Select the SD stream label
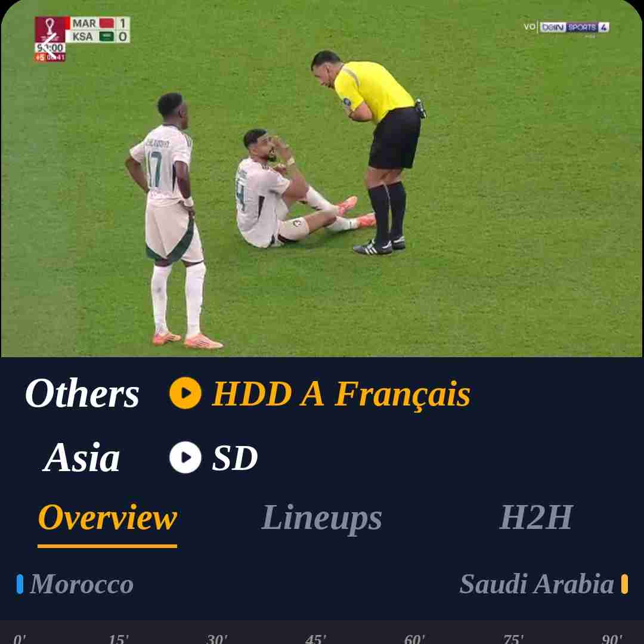The image size is (644, 644). point(235,457)
